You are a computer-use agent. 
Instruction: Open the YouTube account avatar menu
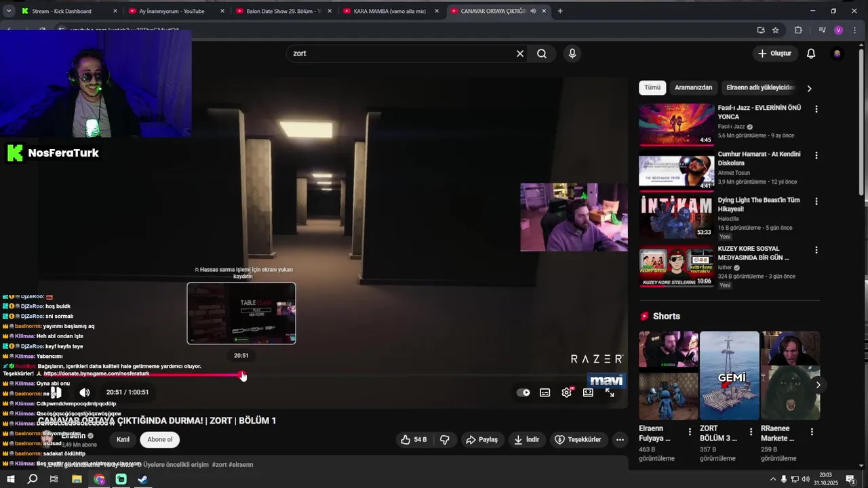[837, 54]
